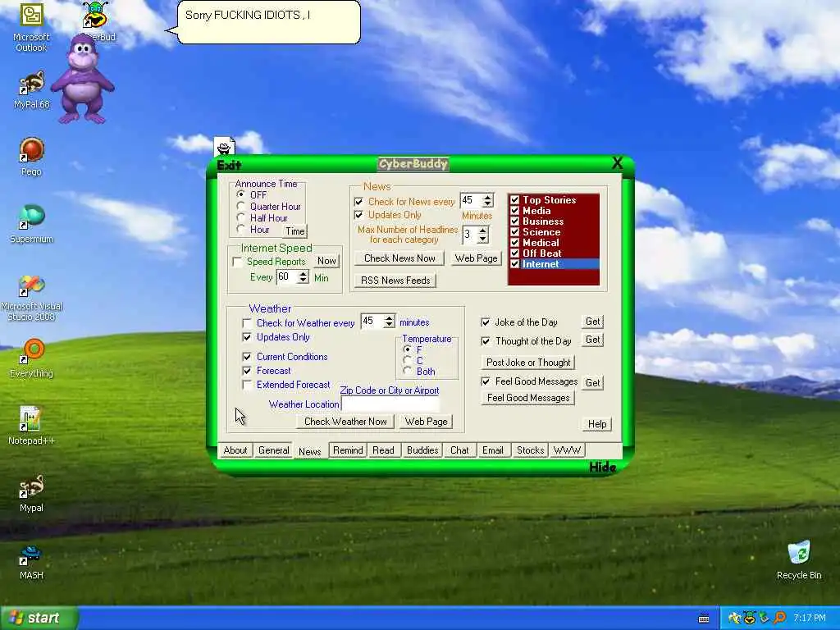Click the weather minutes spinner

(x=389, y=322)
